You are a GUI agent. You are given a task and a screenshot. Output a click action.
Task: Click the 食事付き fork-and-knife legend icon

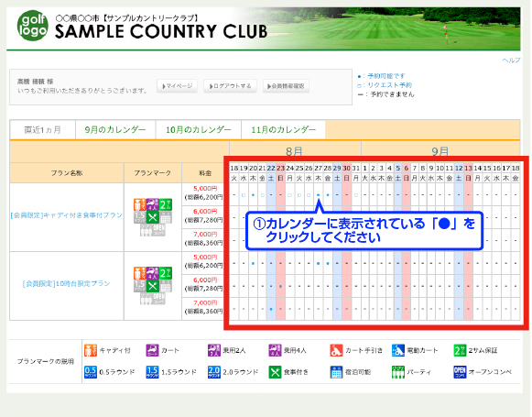click(x=275, y=372)
